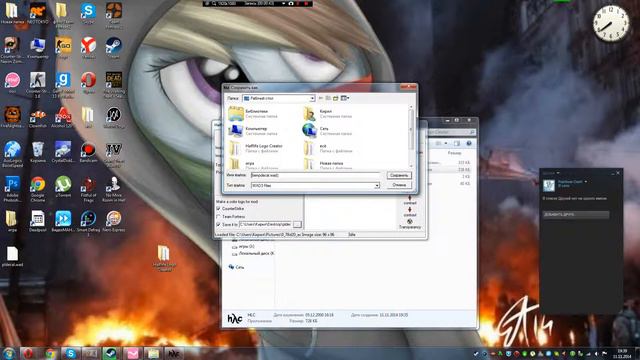The width and height of the screenshot is (640, 360).
Task: Open the Deadpool desktop shortcut
Action: pyautogui.click(x=38, y=222)
